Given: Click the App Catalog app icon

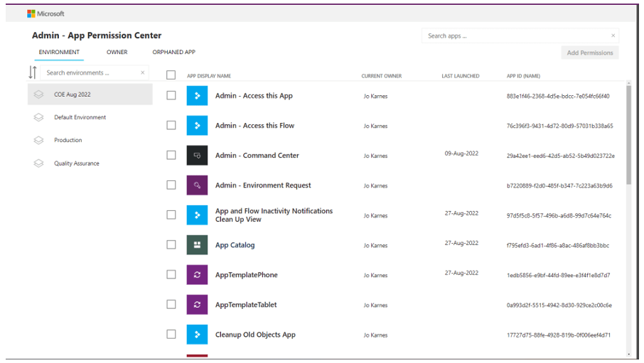Looking at the screenshot, I should click(x=197, y=245).
